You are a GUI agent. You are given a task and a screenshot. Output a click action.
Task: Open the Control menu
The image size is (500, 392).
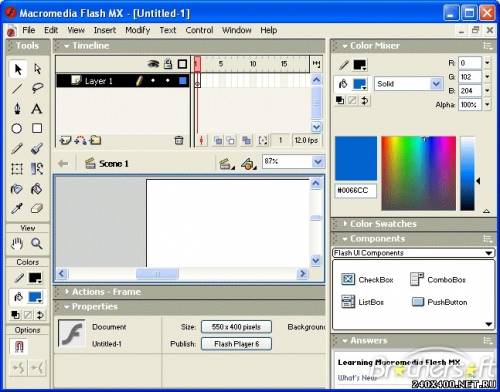tap(199, 30)
